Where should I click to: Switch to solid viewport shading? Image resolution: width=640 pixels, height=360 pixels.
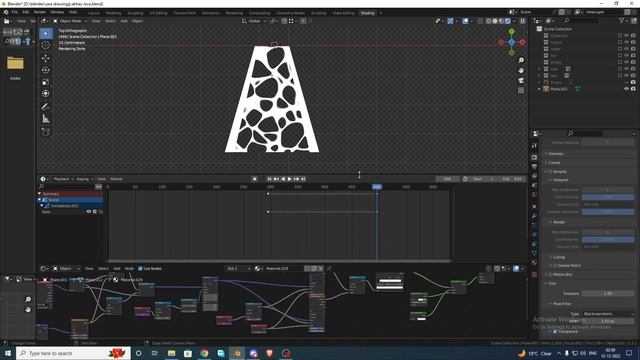[495, 21]
